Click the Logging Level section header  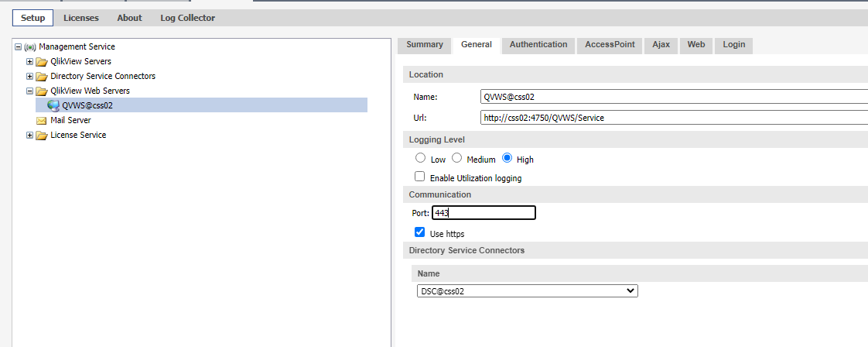coord(635,139)
